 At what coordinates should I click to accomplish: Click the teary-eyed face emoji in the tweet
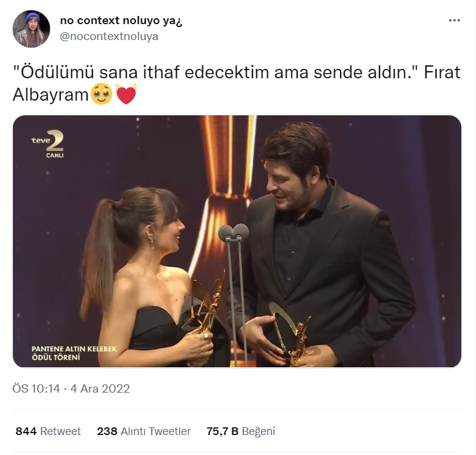coord(102,94)
